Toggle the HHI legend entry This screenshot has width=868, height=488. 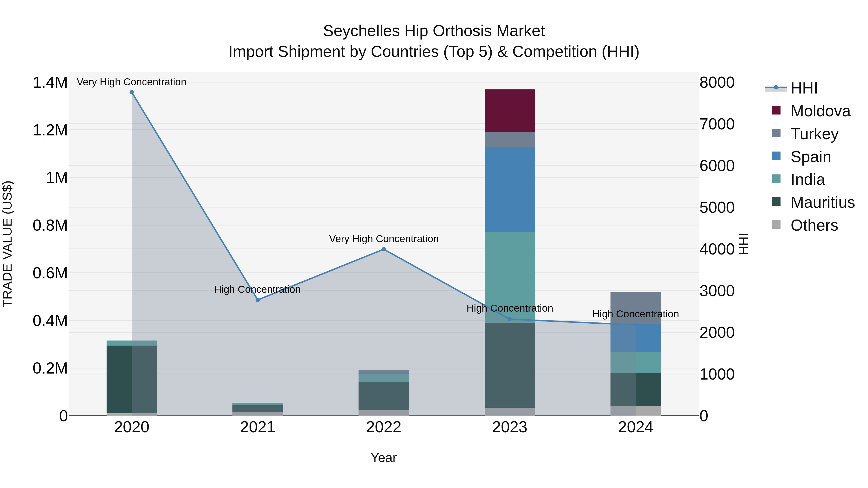[792, 88]
